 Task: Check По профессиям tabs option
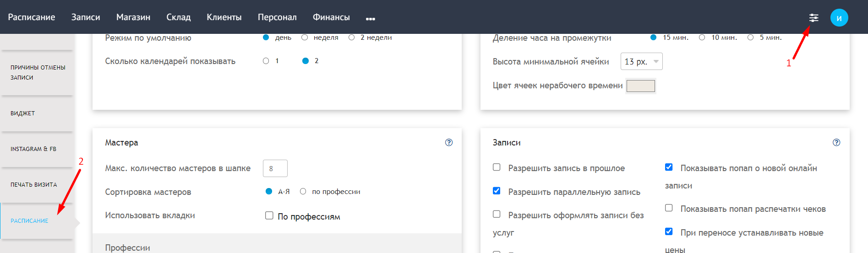[269, 215]
